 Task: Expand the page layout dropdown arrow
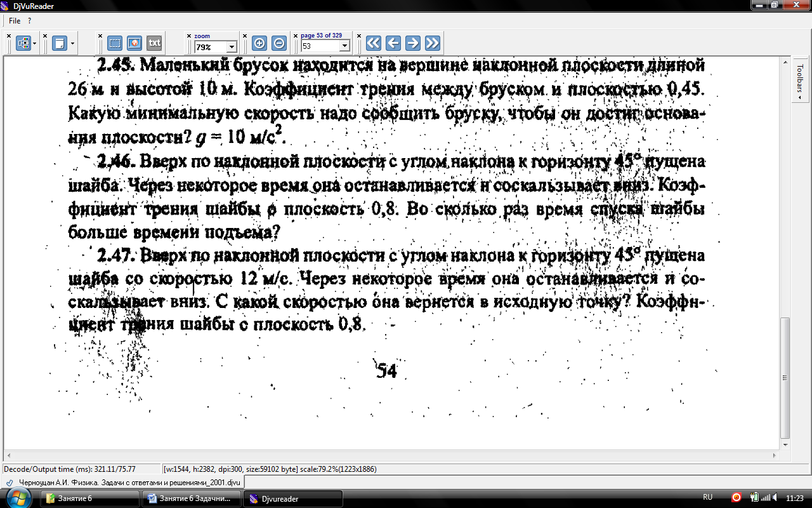pos(73,44)
